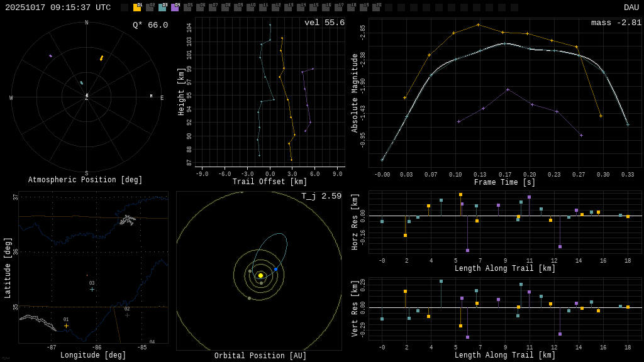Click the teal 03 station marker on map
Image resolution: width=644 pixels, height=362 pixels.
pyautogui.click(x=92, y=289)
